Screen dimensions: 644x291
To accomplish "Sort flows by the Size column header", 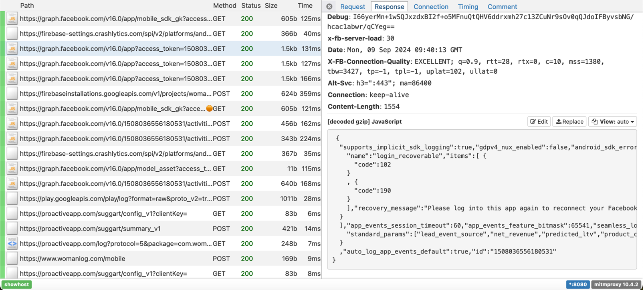I will click(271, 6).
